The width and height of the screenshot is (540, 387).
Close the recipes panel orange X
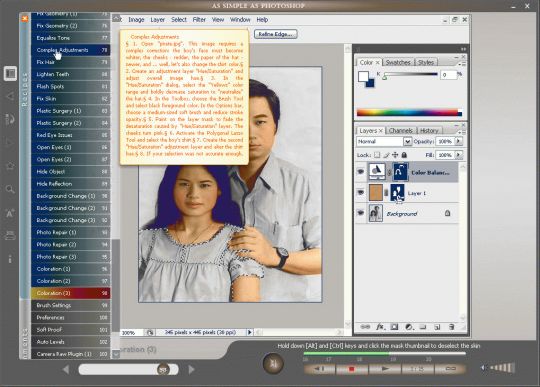[x=24, y=19]
